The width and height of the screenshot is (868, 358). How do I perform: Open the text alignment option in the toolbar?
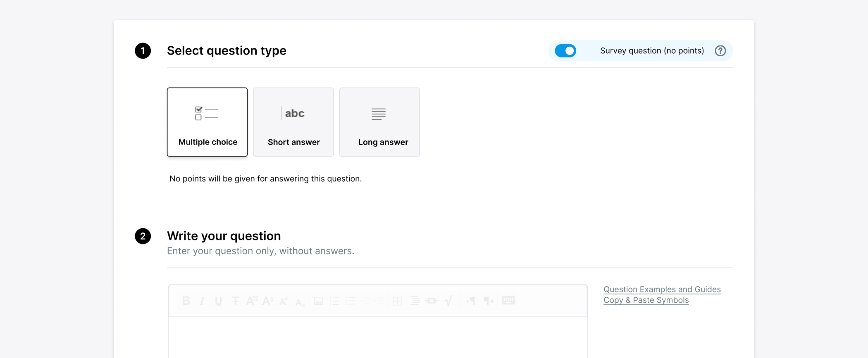[x=415, y=301]
